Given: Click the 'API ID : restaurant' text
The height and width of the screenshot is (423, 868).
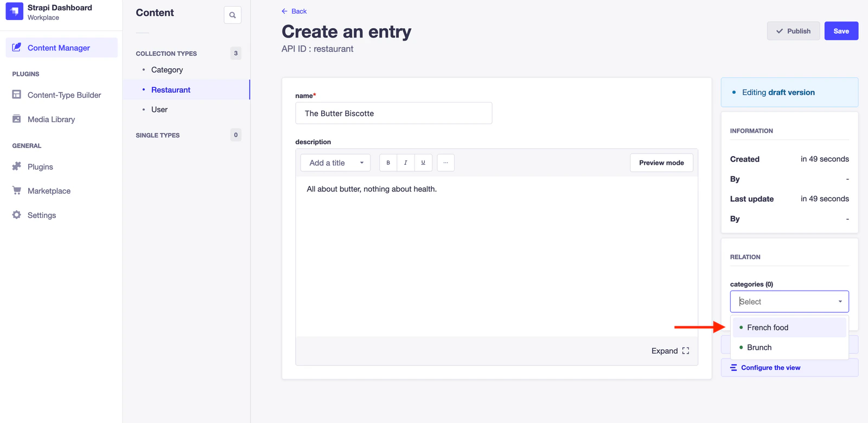Looking at the screenshot, I should [317, 49].
